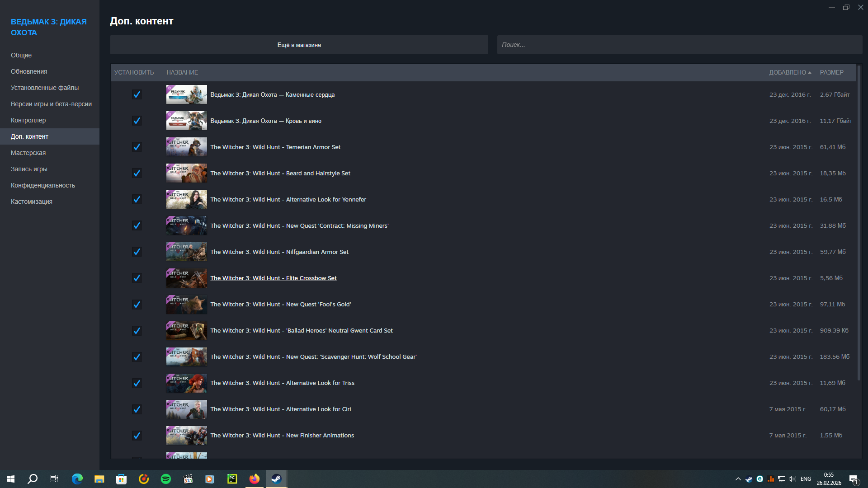Viewport: 868px width, 488px height.
Task: Toggle the Alternative Look for Triss checkbox
Action: pos(137,383)
